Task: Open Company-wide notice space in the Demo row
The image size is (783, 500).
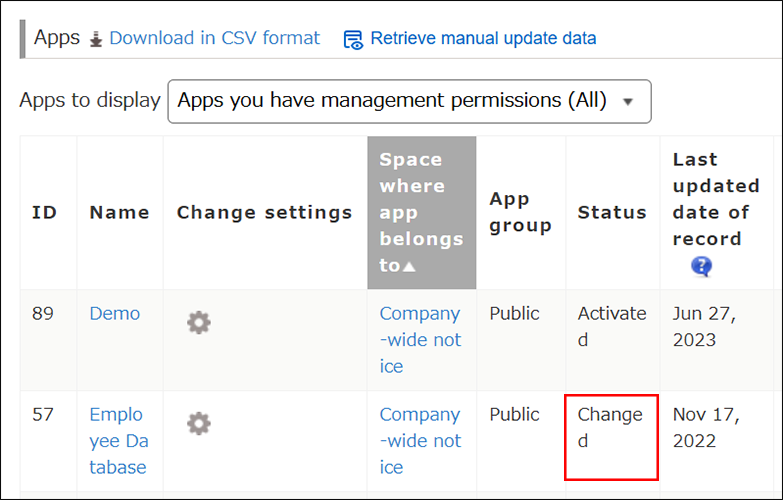Action: 420,340
